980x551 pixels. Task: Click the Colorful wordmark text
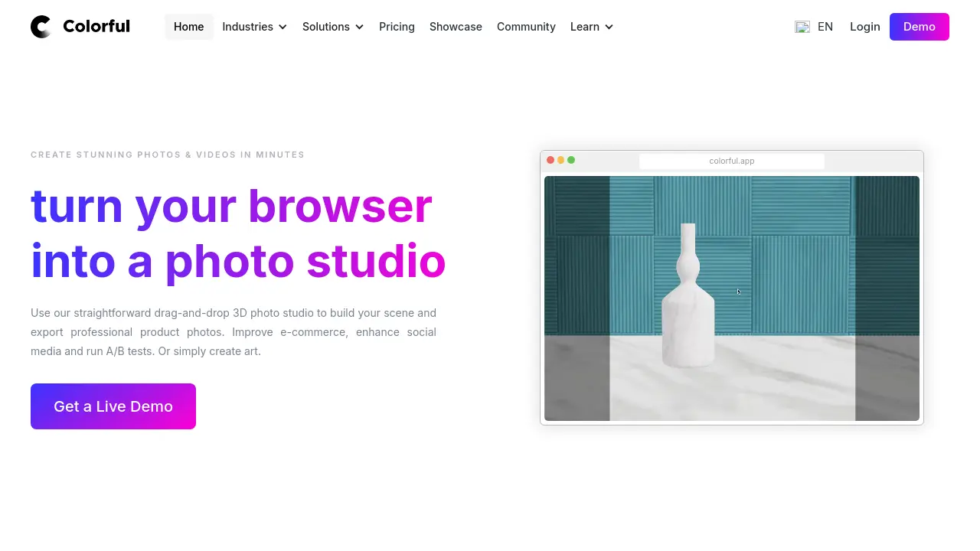tap(96, 26)
